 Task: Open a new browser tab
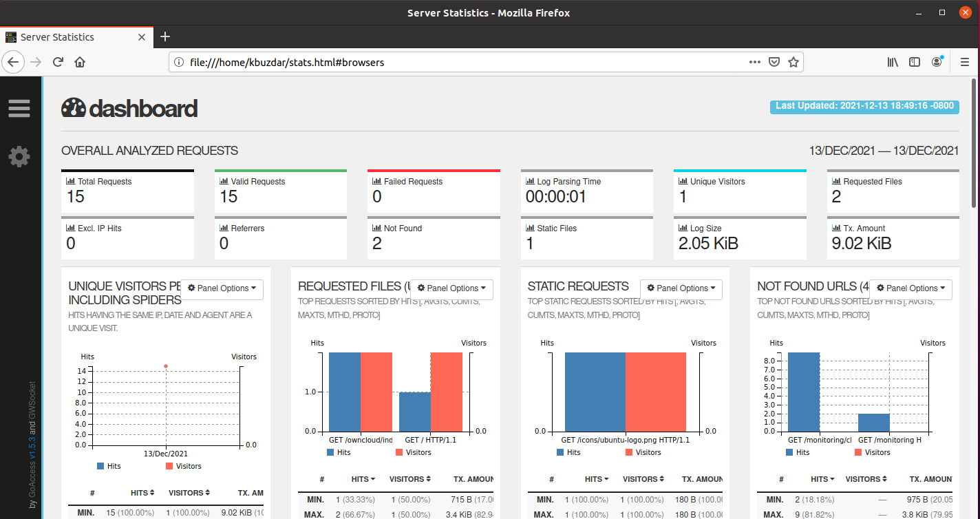(165, 37)
